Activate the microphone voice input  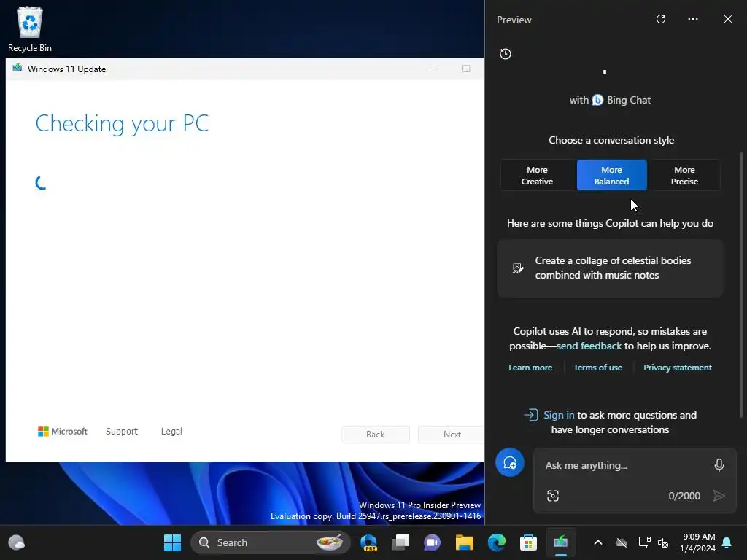pyautogui.click(x=719, y=464)
